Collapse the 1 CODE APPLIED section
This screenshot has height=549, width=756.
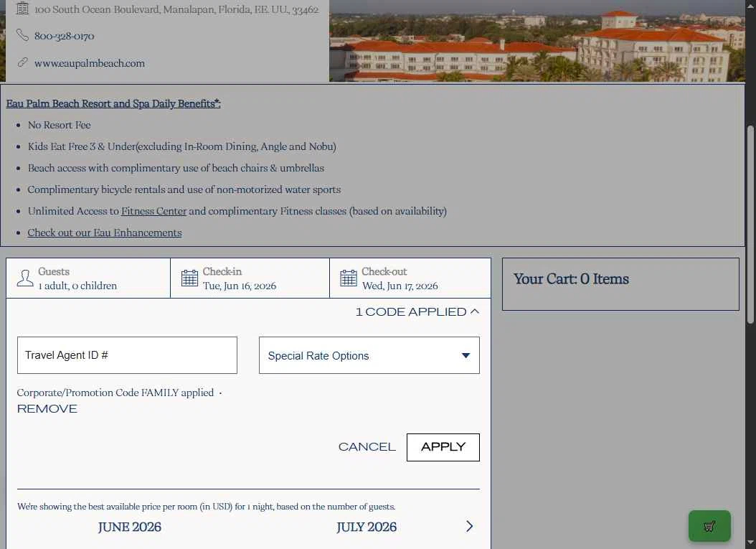417,312
